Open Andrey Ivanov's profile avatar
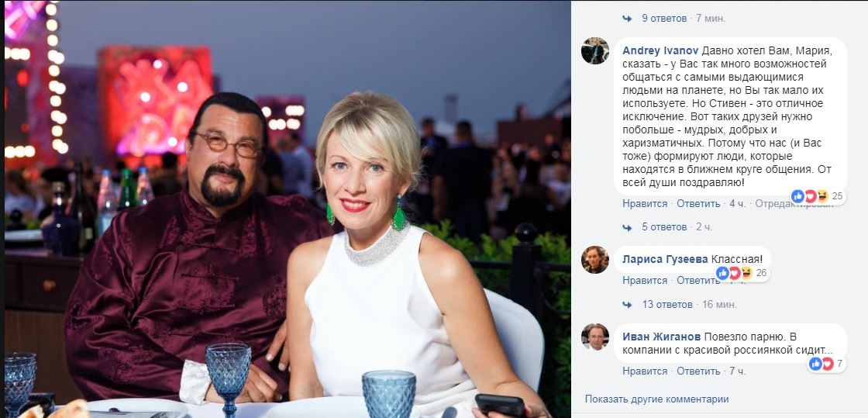868x418 pixels. tap(595, 50)
